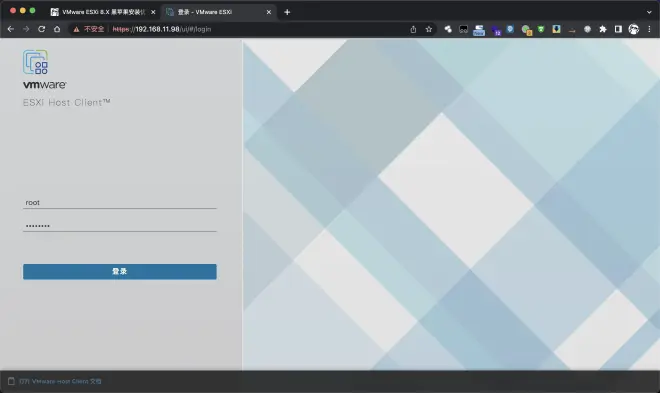Open the browser home page
Viewport: 660px width, 393px height.
point(57,29)
